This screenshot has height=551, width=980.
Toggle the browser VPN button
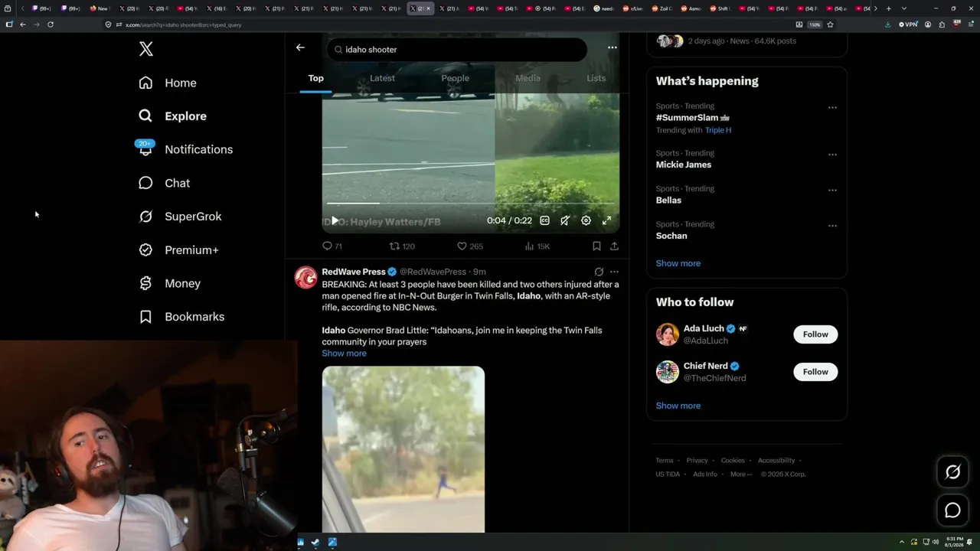[908, 24]
